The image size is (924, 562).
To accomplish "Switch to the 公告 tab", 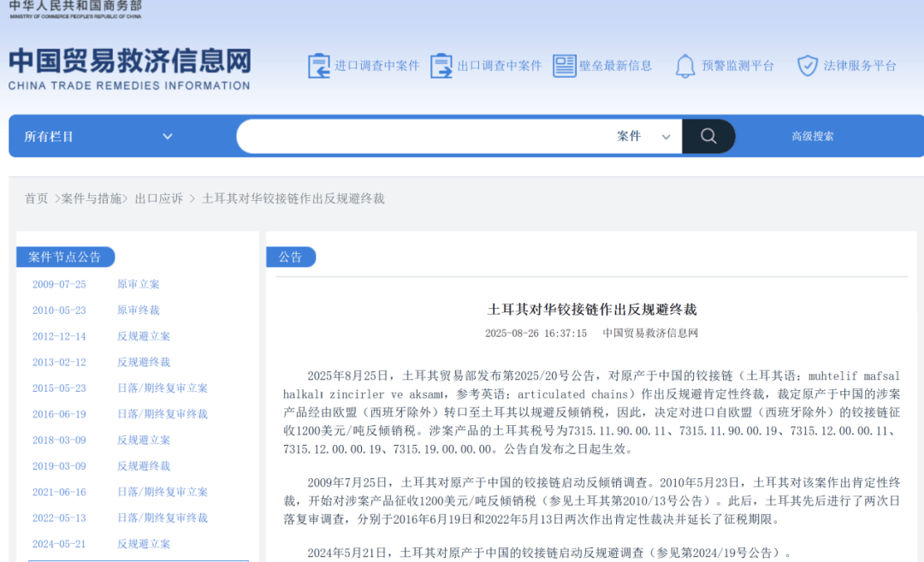I will pyautogui.click(x=291, y=256).
